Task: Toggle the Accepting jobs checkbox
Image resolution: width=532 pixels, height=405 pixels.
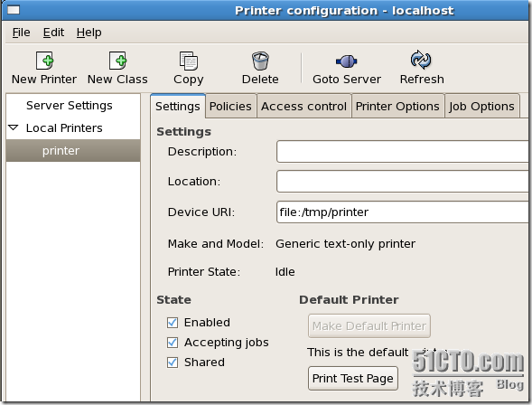Action: click(x=173, y=343)
